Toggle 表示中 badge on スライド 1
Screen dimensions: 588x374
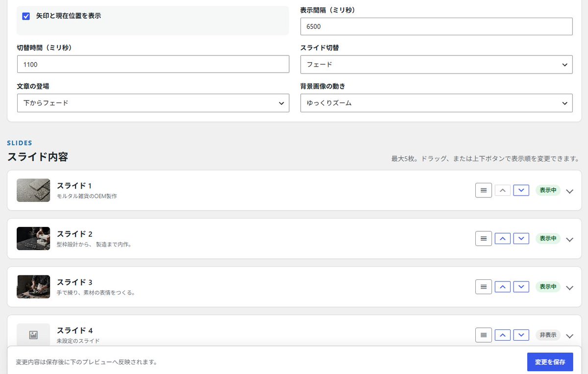pos(548,190)
